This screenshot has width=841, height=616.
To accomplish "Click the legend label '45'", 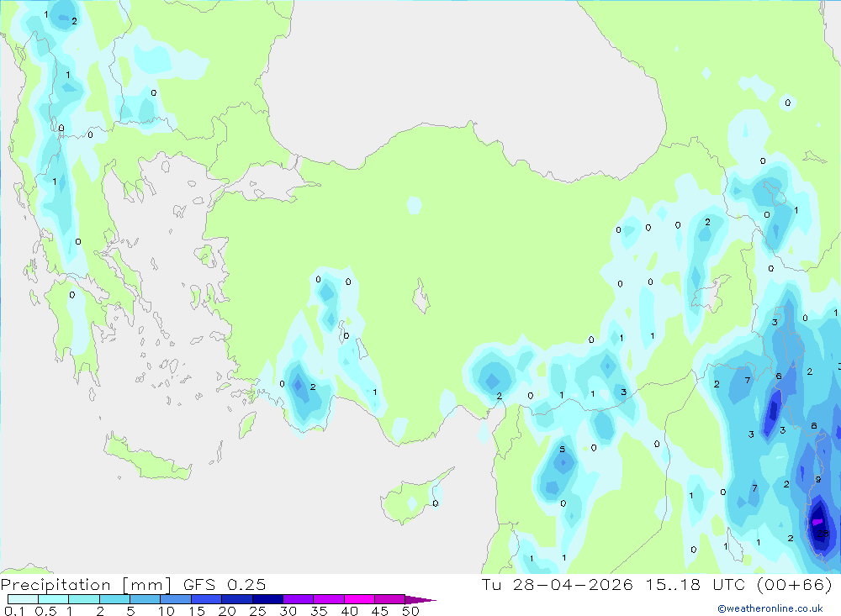I will point(380,611).
